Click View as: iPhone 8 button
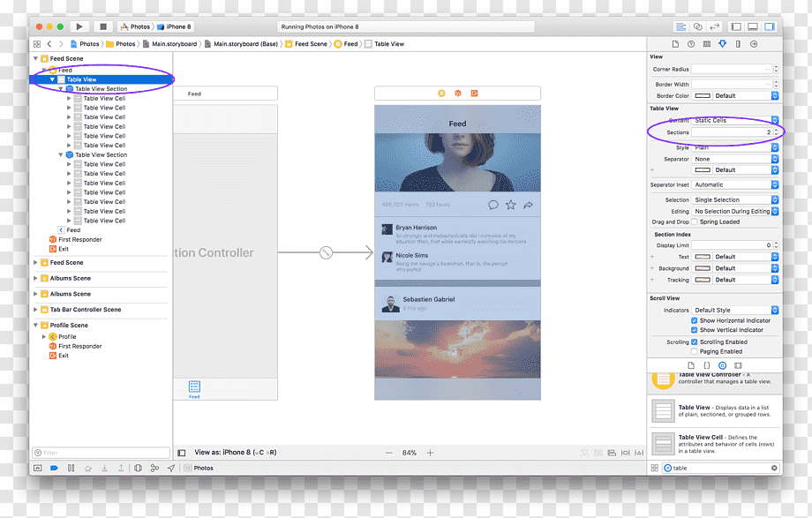This screenshot has height=518, width=812. 235,452
